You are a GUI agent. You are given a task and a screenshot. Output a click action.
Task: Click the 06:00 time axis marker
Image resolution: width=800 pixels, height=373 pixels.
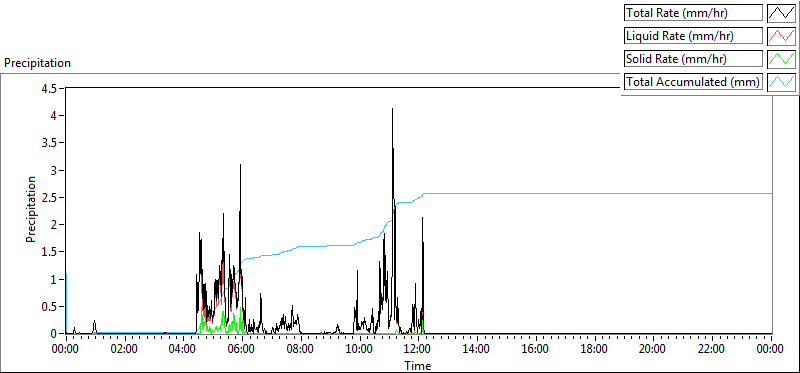click(242, 350)
